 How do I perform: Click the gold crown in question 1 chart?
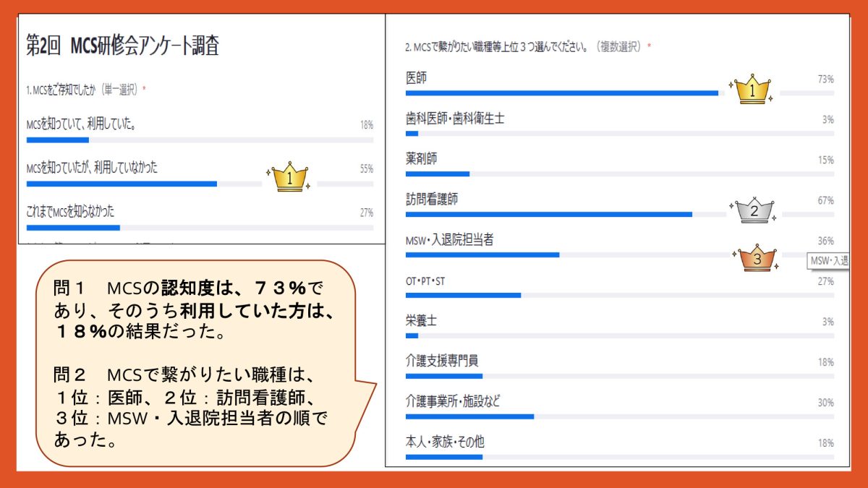289,176
